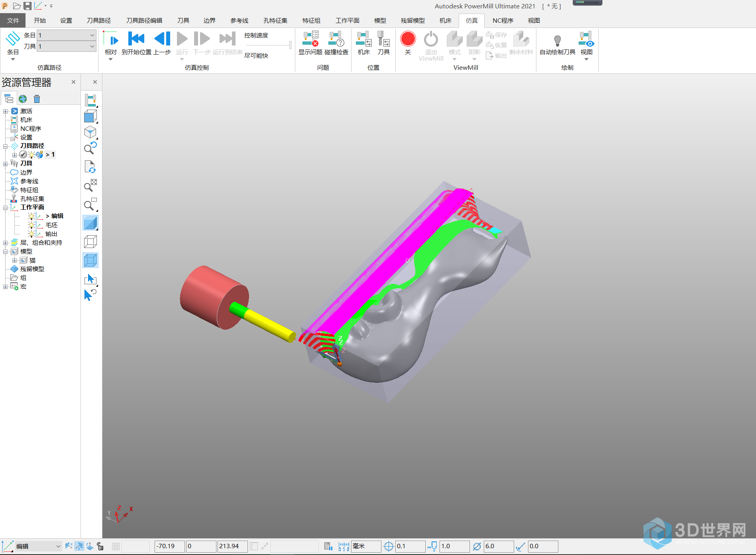
Task: Expand 层、组合和夹持 node
Action: tap(5, 242)
